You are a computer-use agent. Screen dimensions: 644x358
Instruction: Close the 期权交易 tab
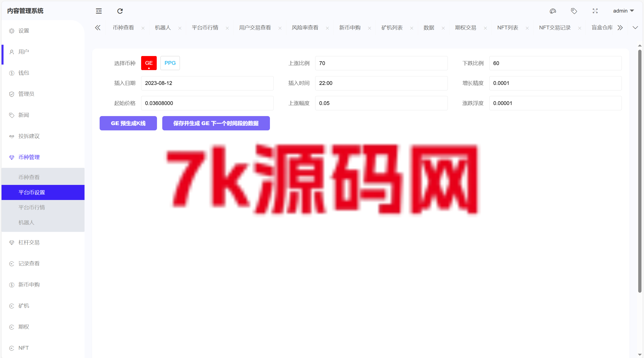point(485,28)
